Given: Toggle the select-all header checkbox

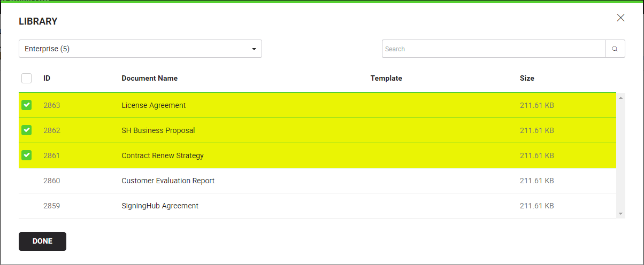Looking at the screenshot, I should tap(26, 79).
